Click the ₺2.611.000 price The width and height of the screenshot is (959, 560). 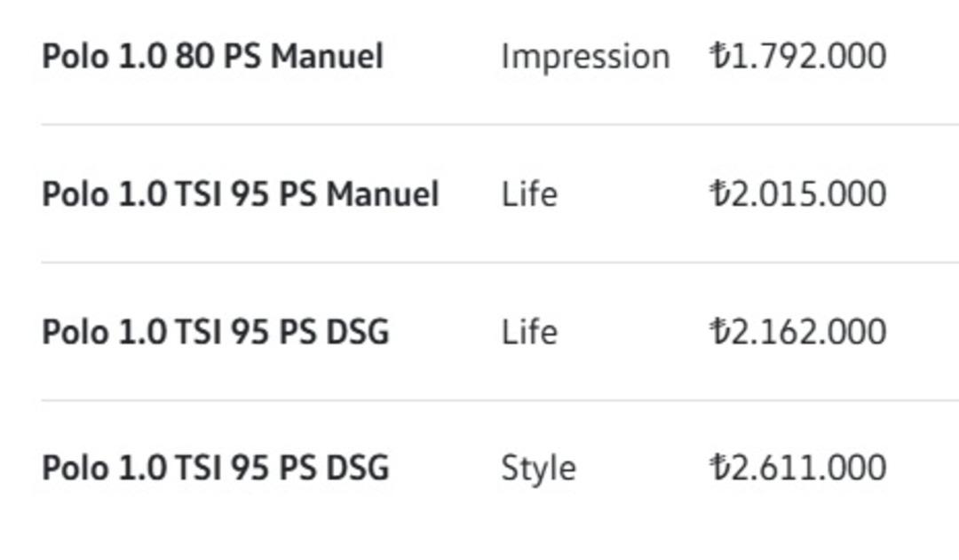(x=798, y=468)
